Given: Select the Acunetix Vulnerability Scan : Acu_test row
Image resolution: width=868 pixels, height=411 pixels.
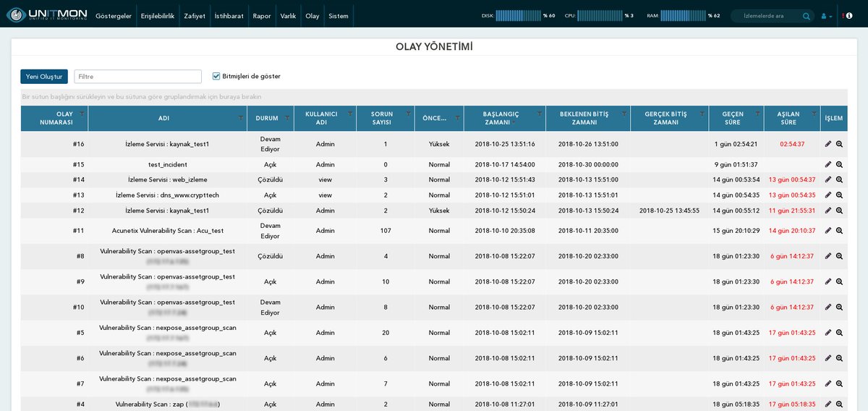Looking at the screenshot, I should click(434, 231).
